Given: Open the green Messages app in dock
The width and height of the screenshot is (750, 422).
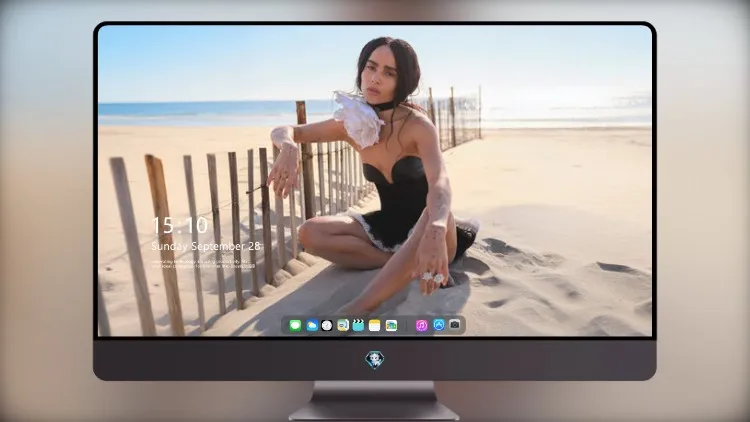Looking at the screenshot, I should (295, 325).
